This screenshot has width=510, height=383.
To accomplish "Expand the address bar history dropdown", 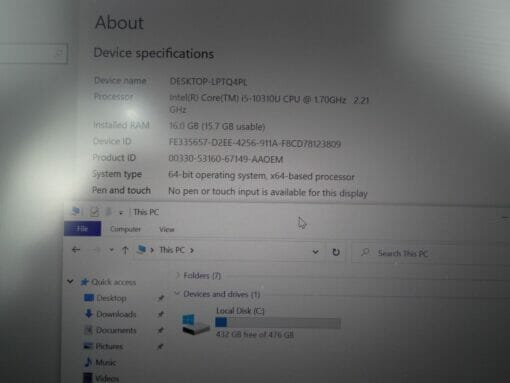I will pos(315,252).
